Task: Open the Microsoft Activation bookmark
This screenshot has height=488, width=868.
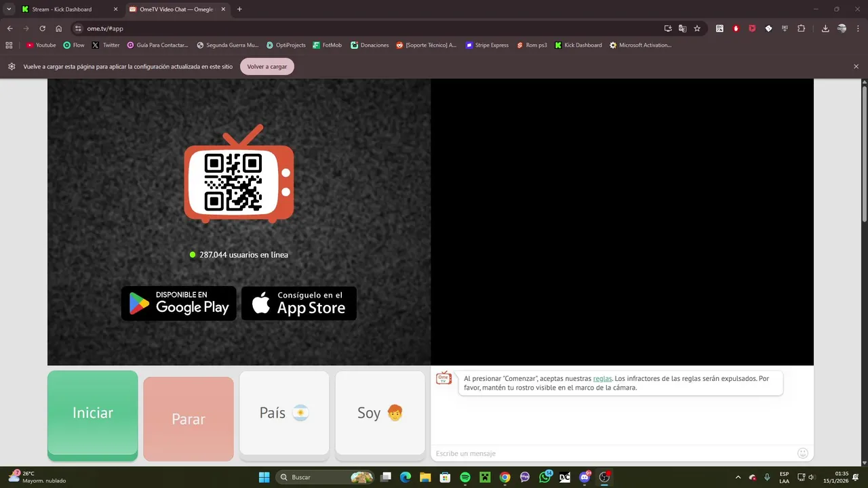Action: click(x=641, y=45)
